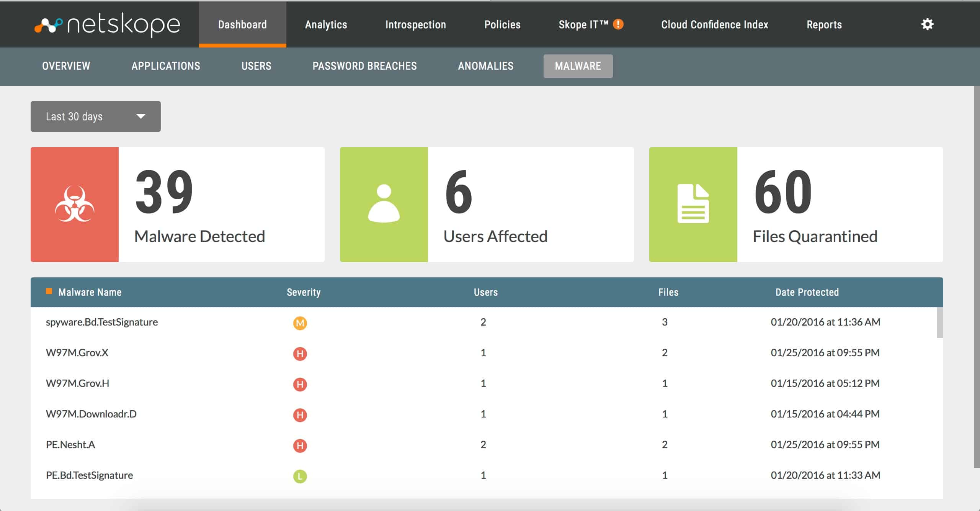Click high severity badge for PE.Nesht.A
Screen dimensions: 980x511
click(x=300, y=445)
